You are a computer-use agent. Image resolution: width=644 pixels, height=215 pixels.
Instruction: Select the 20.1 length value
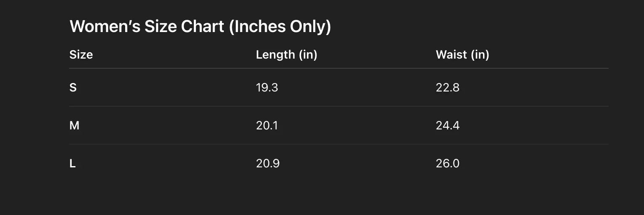[267, 126]
